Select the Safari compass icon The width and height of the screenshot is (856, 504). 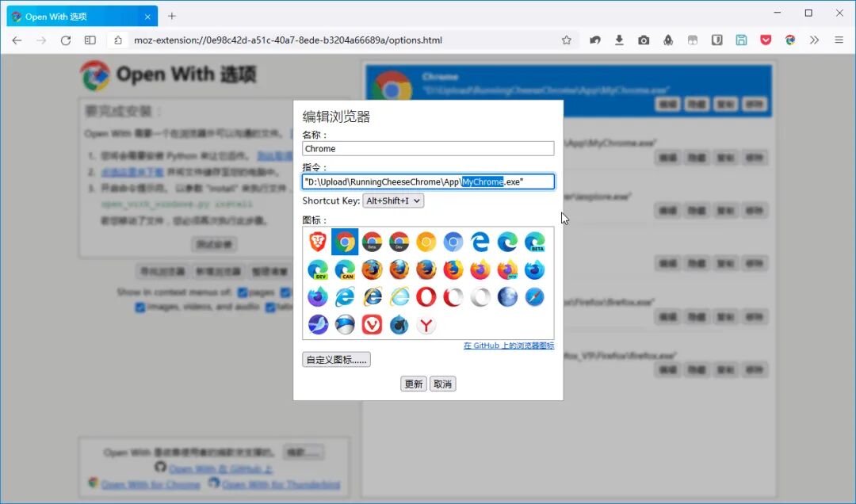click(x=534, y=297)
